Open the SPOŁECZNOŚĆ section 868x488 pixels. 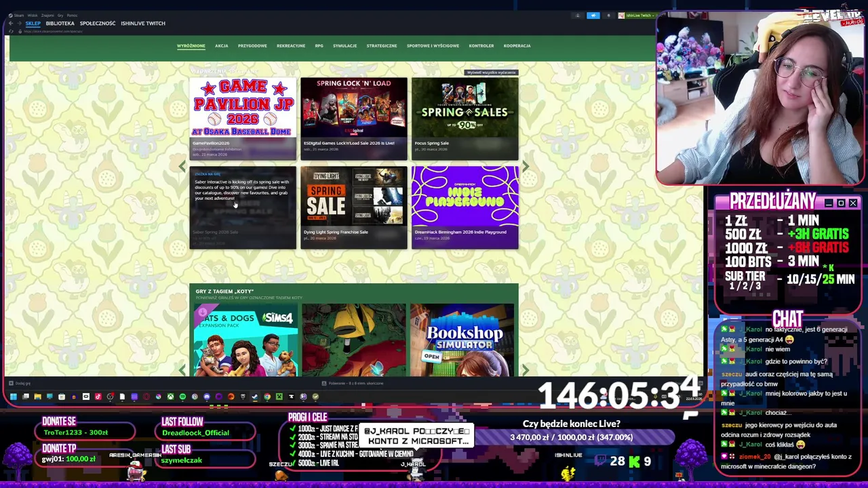coord(98,23)
